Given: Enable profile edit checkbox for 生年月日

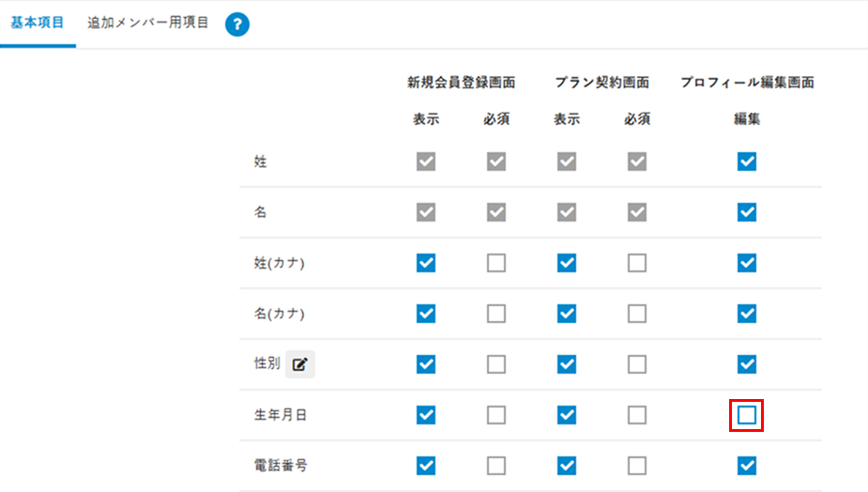Looking at the screenshot, I should tap(747, 415).
